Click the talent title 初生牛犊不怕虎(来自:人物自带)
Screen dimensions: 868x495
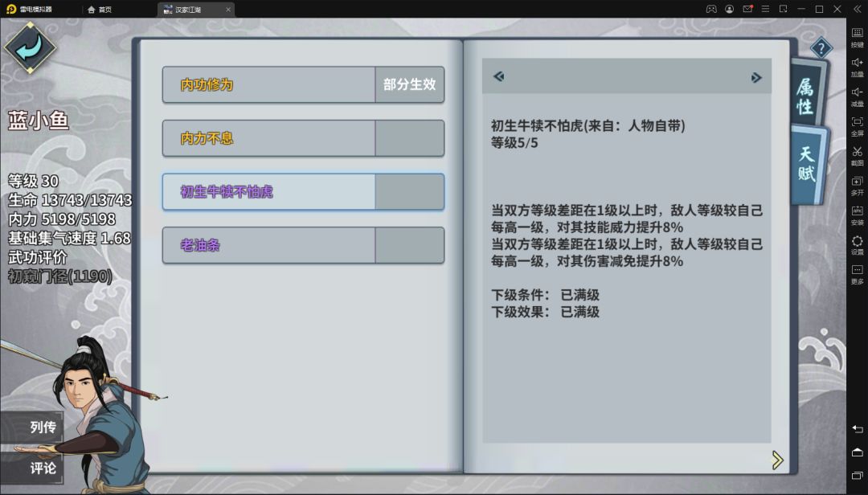588,125
